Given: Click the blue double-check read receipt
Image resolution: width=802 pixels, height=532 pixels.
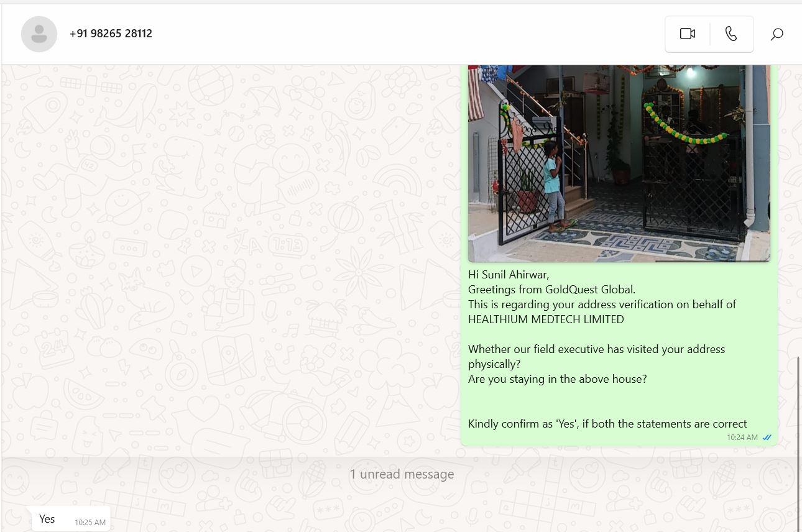Looking at the screenshot, I should (767, 438).
